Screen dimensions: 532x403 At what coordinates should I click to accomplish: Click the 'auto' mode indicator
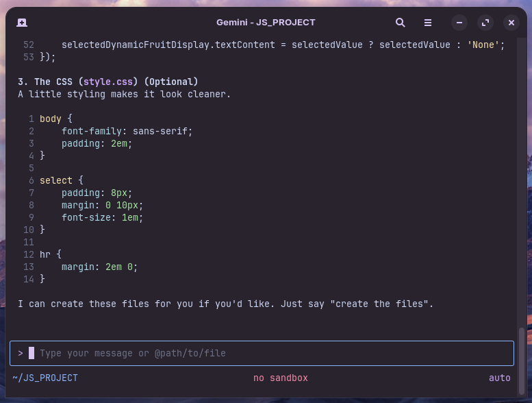(x=499, y=378)
